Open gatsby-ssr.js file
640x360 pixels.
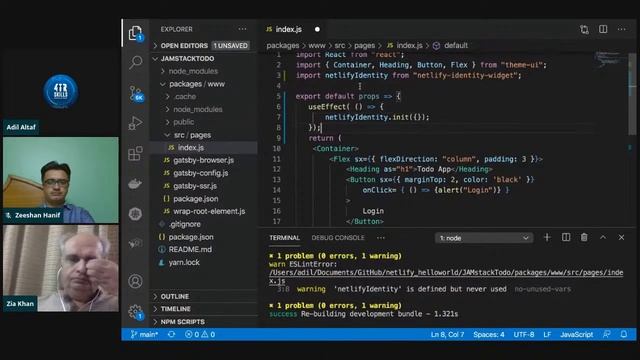(203, 186)
